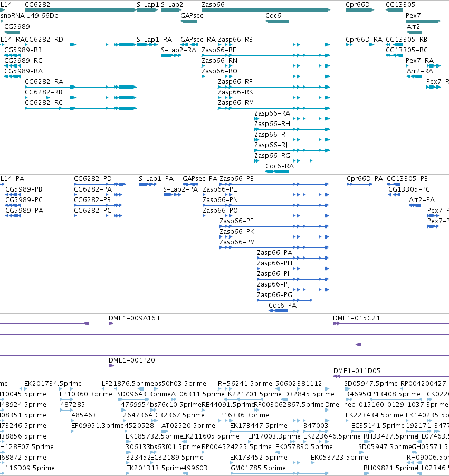Select transcript Zasp66-RA
Image resolution: width=449 pixels, height=476 pixels.
(272, 113)
